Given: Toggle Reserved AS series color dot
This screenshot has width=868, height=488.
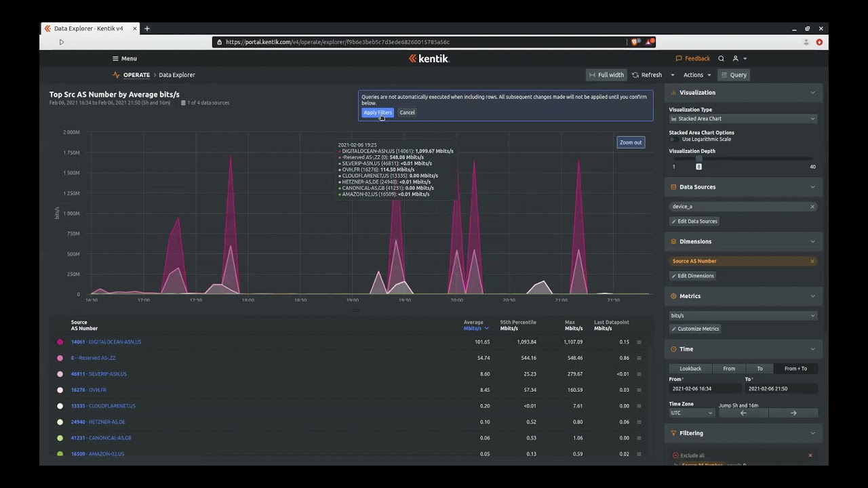Looking at the screenshot, I should [60, 358].
